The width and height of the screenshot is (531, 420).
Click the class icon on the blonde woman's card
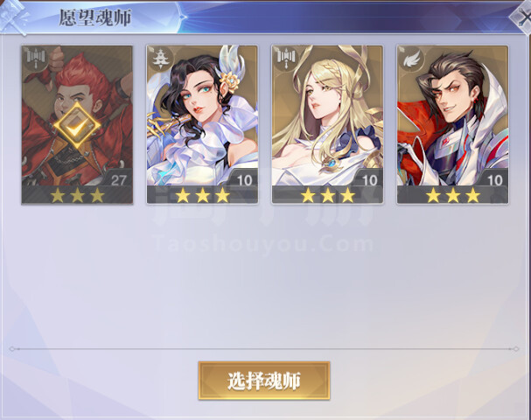pos(286,57)
